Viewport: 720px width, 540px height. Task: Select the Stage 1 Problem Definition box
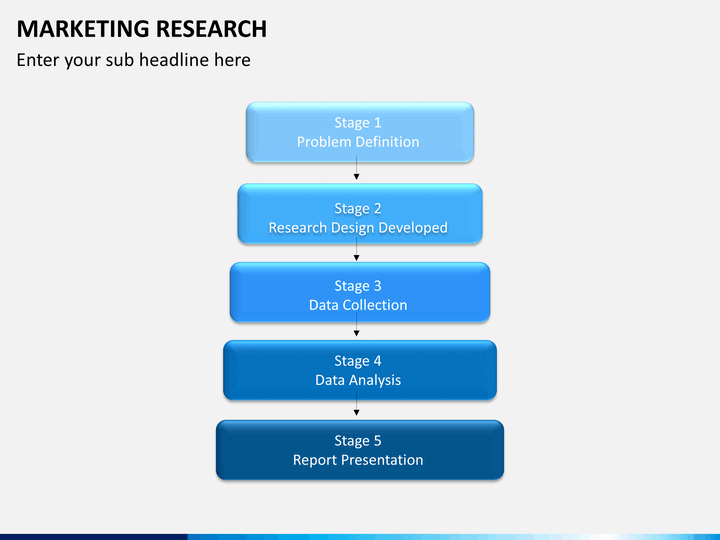360,132
